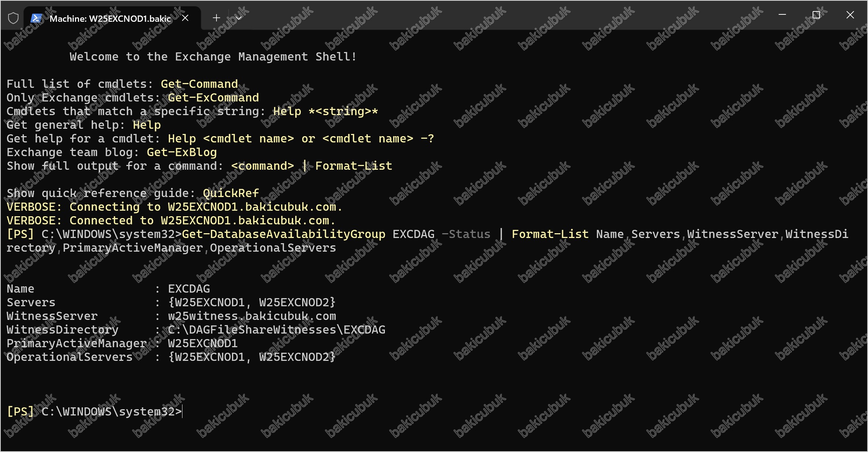Click the -Status parameter in the command

(466, 234)
